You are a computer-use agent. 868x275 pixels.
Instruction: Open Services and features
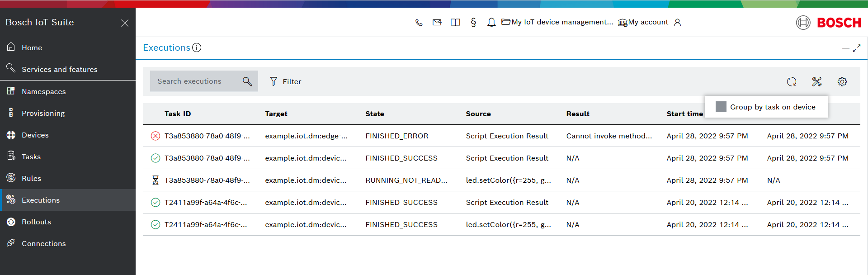pos(68,69)
